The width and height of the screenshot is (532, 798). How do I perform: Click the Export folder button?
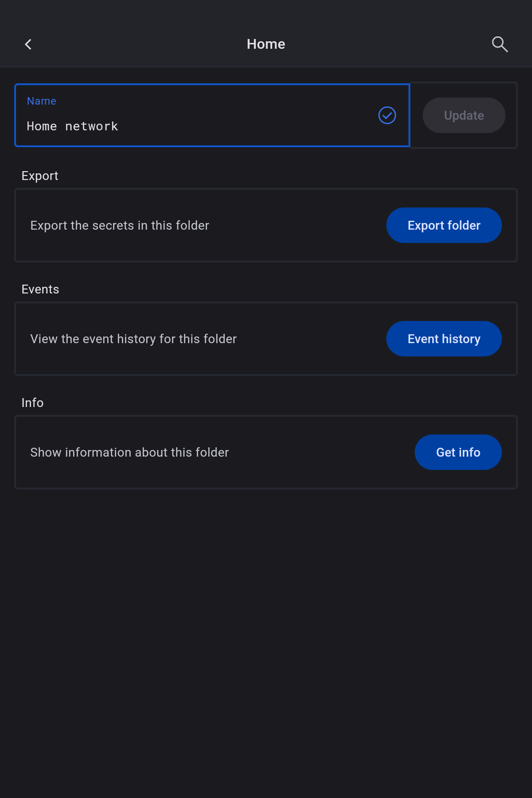point(444,225)
